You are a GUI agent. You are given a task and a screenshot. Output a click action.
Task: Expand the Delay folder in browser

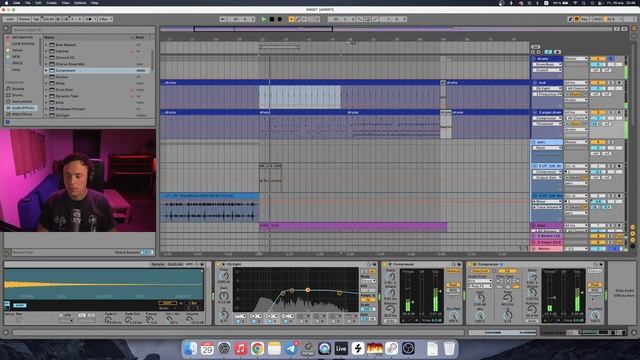(x=47, y=83)
